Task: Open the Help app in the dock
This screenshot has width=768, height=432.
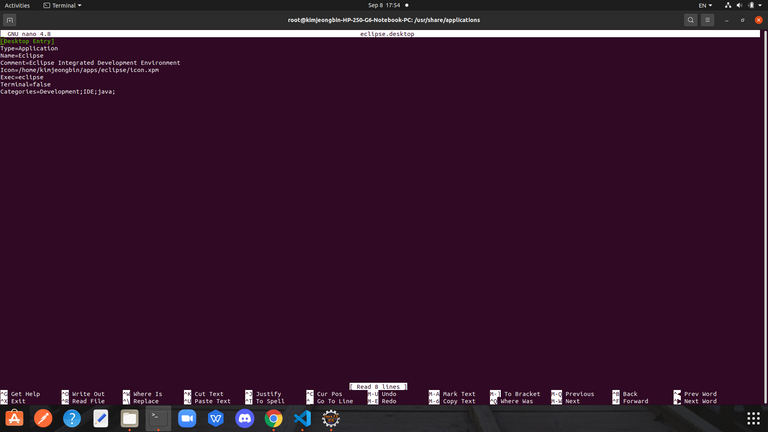Action: [72, 419]
